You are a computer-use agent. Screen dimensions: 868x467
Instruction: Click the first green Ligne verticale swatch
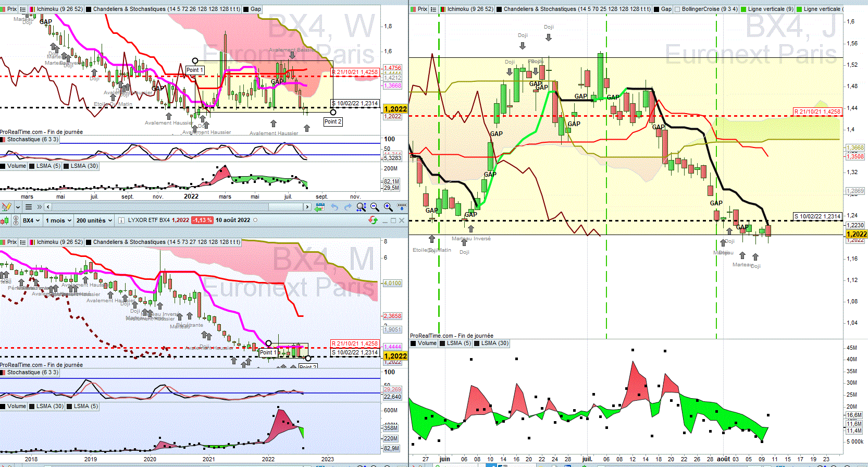point(743,9)
